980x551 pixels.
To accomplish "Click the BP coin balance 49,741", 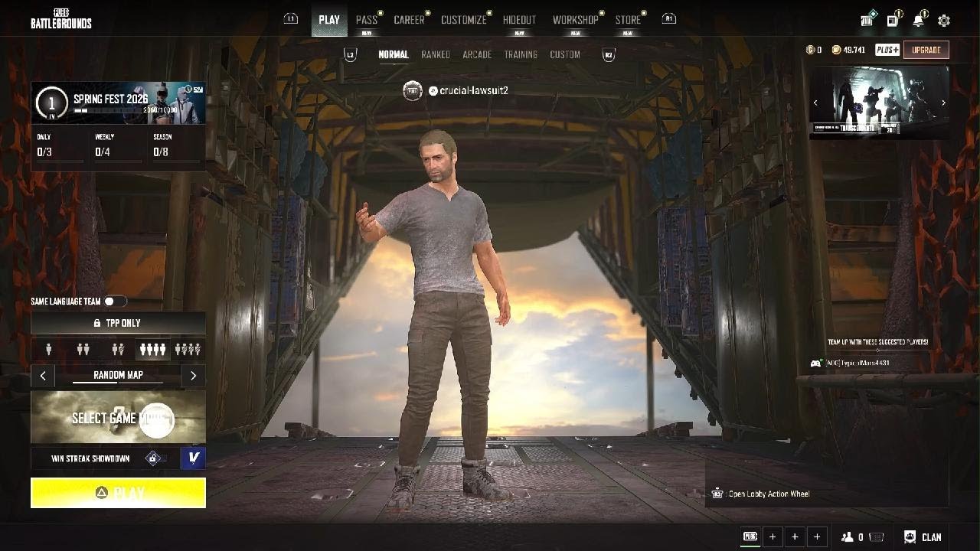I will click(x=848, y=50).
